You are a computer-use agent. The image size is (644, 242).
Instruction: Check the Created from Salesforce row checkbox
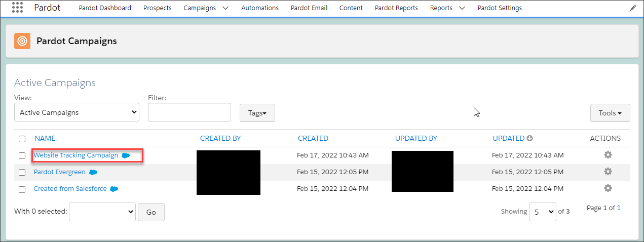[x=22, y=189]
